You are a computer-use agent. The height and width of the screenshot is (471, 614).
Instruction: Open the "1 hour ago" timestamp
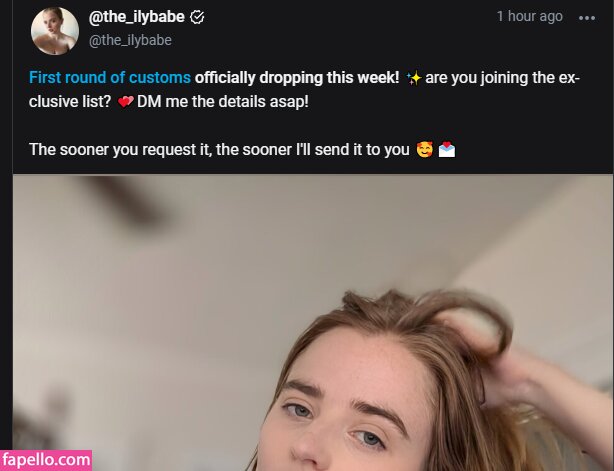[529, 16]
